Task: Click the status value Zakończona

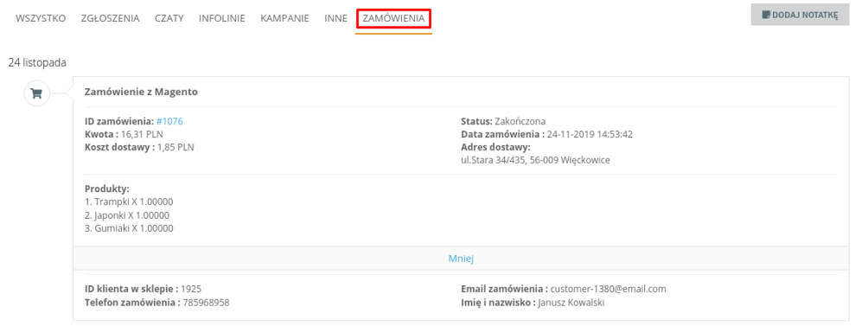Action: pos(520,121)
